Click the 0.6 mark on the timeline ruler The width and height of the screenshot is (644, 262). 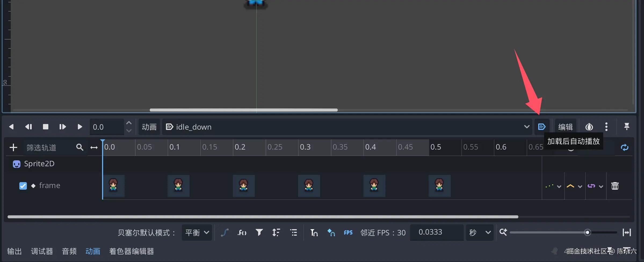501,147
